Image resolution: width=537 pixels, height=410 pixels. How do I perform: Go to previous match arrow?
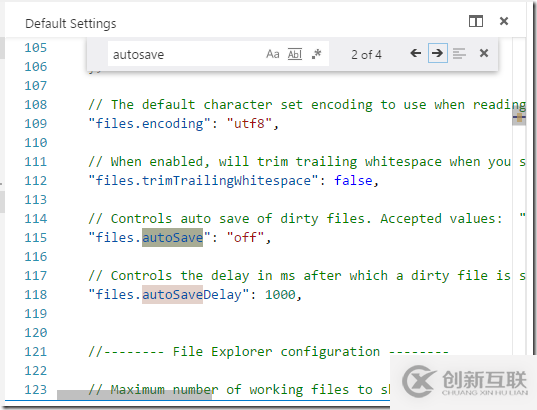tap(415, 53)
